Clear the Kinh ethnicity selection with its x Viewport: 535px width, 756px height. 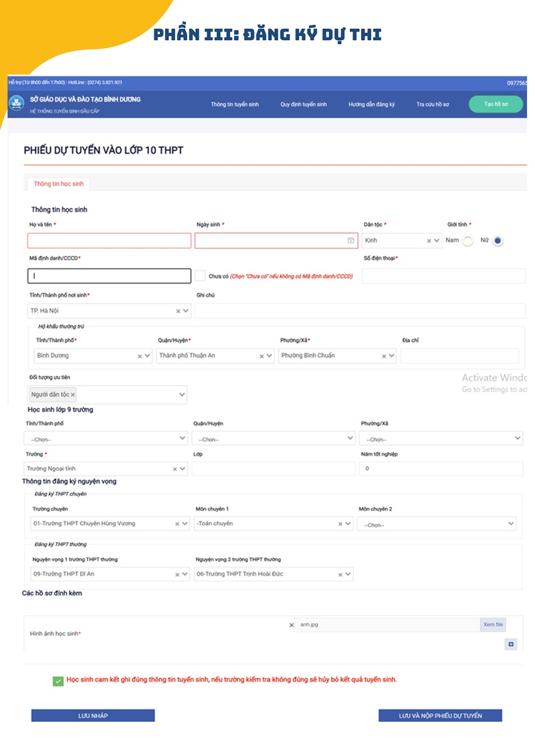point(429,241)
